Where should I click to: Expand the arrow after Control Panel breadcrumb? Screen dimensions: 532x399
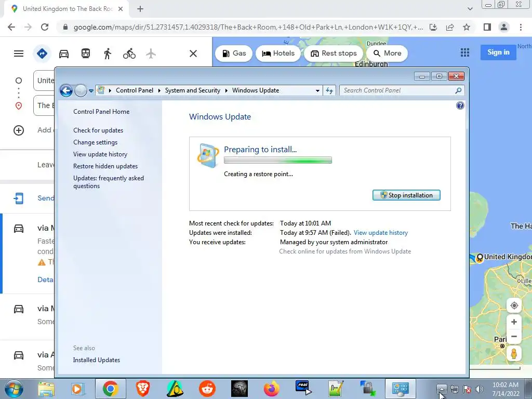click(x=159, y=90)
